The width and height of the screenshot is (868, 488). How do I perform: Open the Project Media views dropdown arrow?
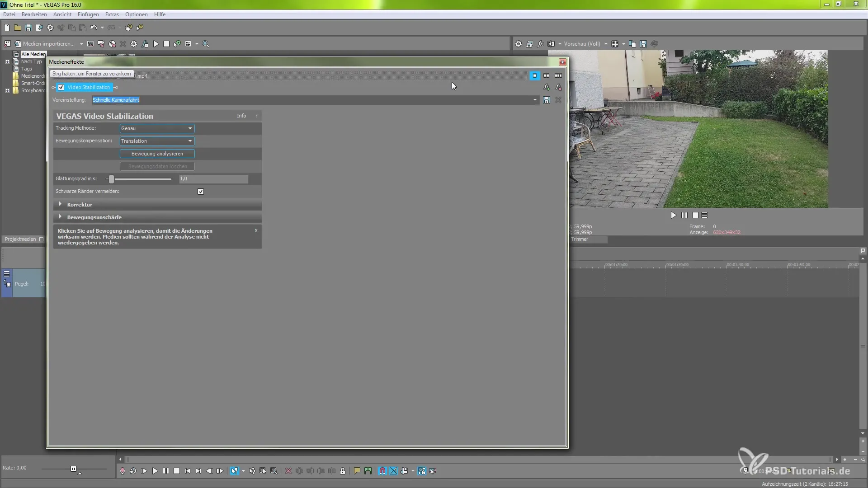197,44
